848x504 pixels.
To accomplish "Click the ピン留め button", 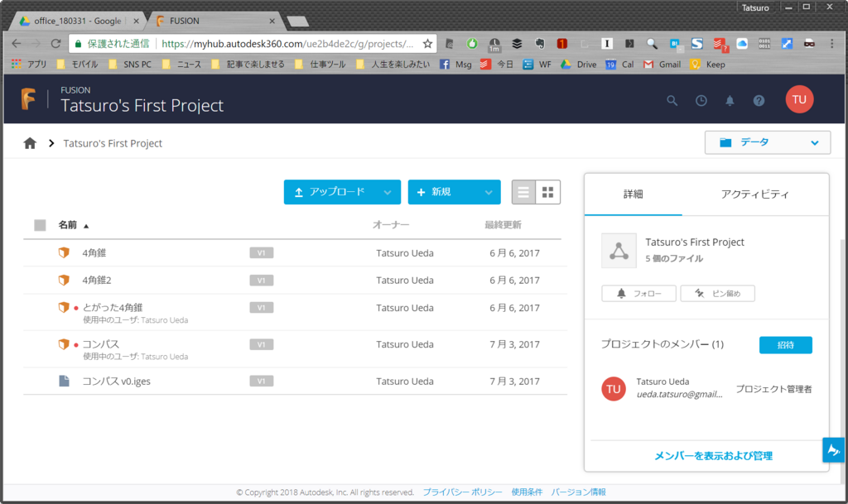I will [717, 293].
